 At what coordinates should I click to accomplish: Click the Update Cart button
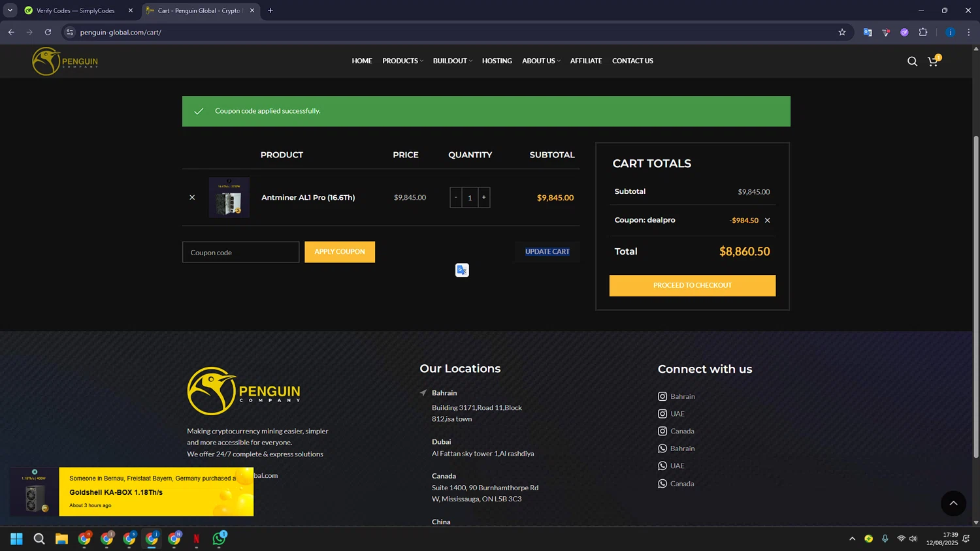547,252
